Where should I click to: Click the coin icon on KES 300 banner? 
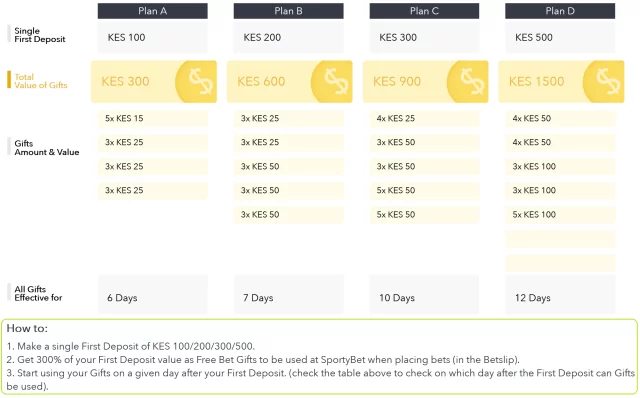click(196, 82)
